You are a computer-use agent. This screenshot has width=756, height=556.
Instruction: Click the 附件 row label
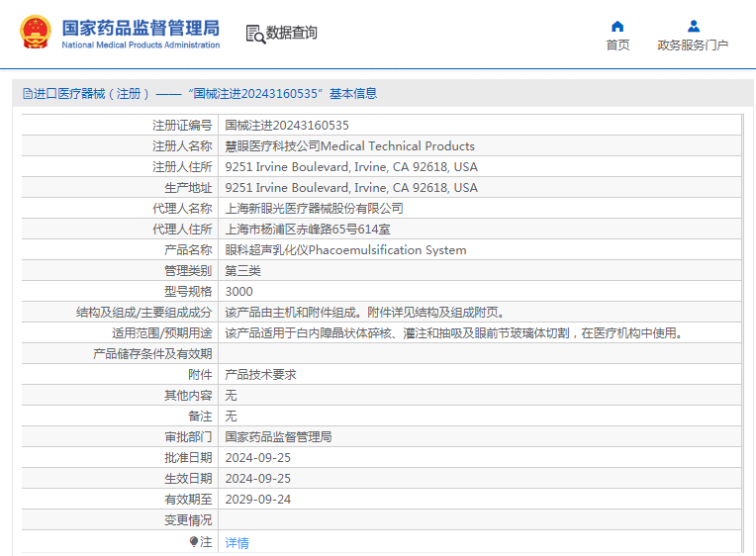[200, 374]
